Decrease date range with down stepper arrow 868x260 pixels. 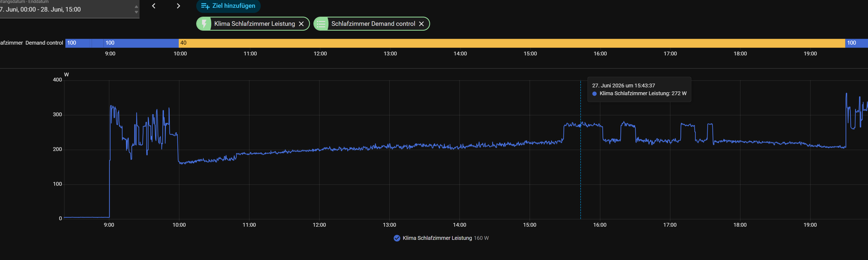(136, 12)
